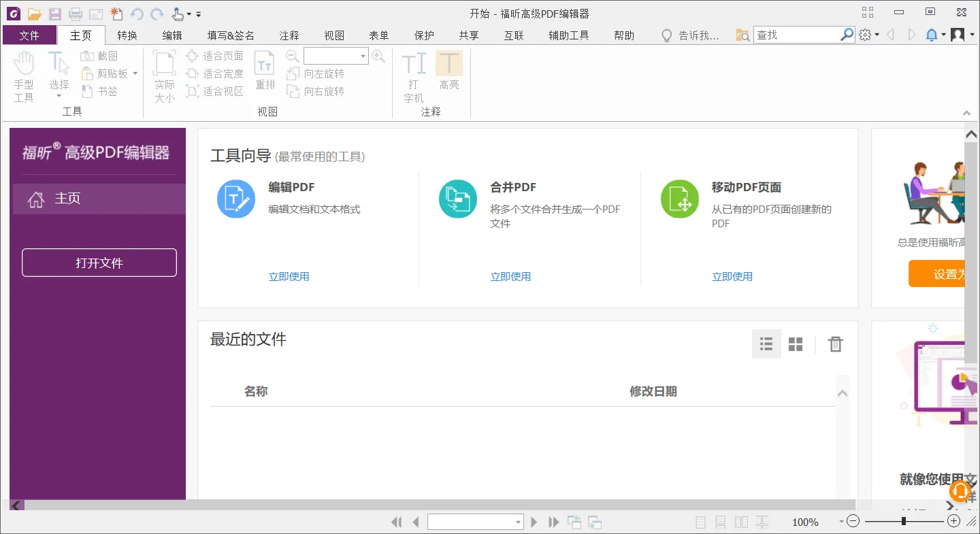The height and width of the screenshot is (534, 980).
Task: Toggle continuous facing view in status bar
Action: click(762, 522)
